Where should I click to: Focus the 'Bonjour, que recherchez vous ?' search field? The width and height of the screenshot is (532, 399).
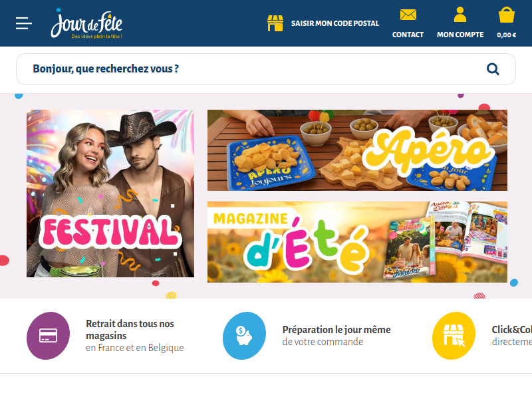coord(266,69)
